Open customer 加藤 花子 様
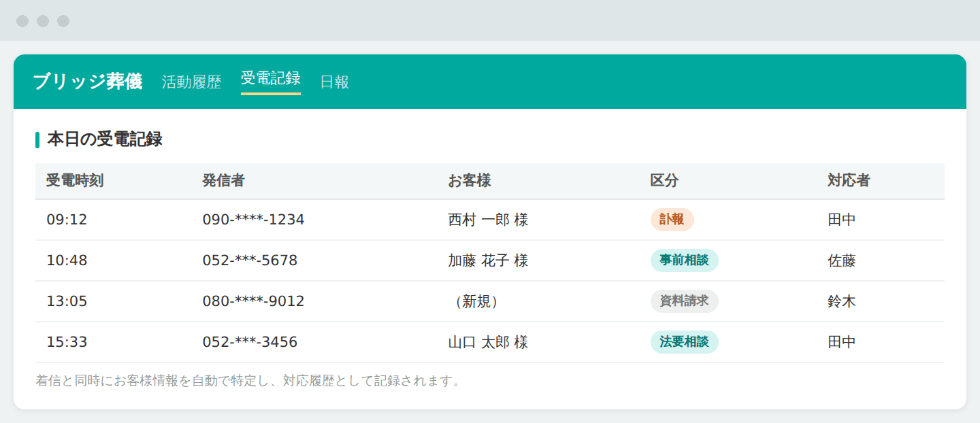 (488, 260)
